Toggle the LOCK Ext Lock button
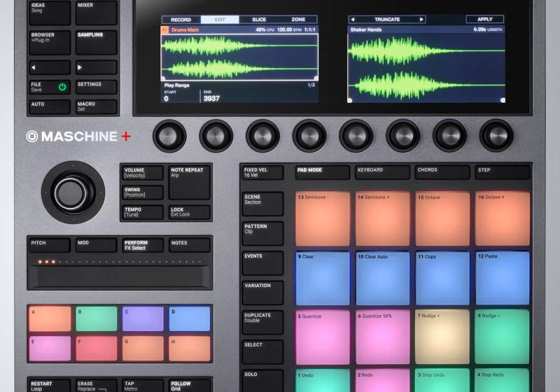 [x=189, y=212]
